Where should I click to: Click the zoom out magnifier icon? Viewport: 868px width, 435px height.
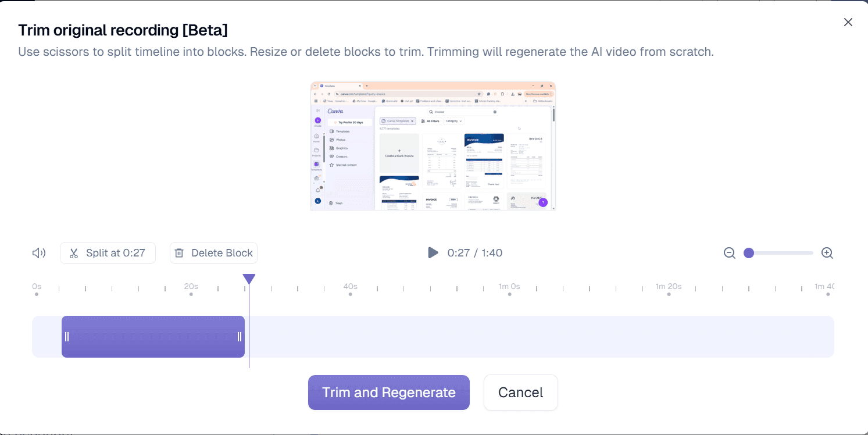point(729,252)
